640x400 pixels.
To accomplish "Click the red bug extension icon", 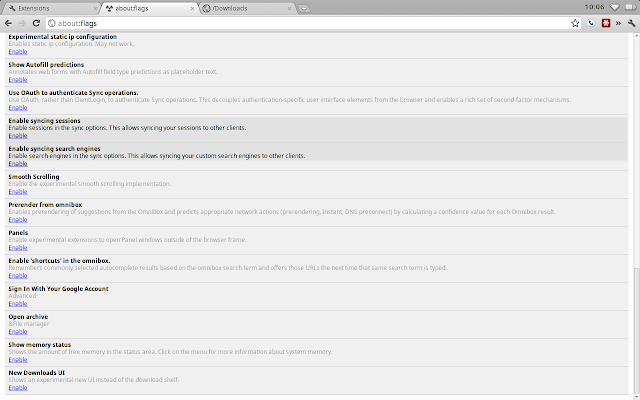I will tap(606, 23).
